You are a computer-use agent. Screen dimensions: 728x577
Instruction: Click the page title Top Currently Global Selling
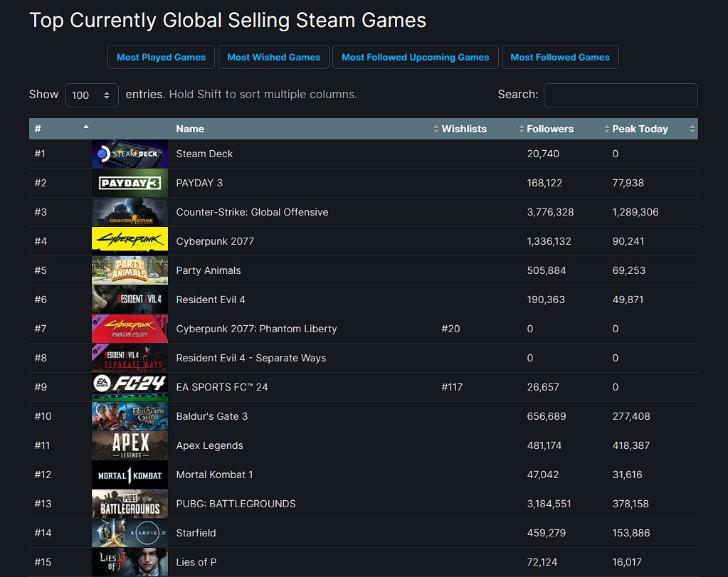tap(228, 21)
